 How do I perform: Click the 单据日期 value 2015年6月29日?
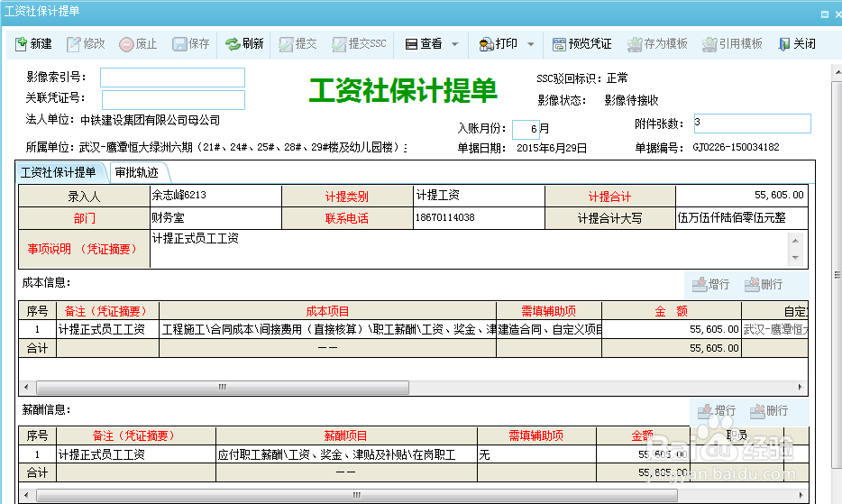click(552, 148)
